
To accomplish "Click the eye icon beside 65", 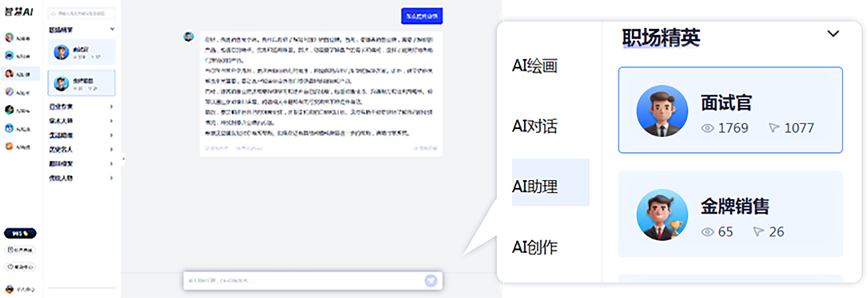I will [x=708, y=232].
